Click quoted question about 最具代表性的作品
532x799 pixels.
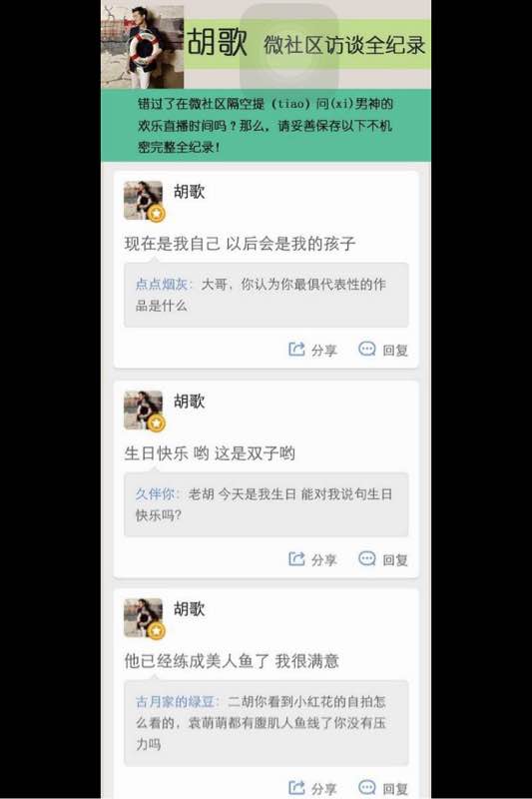tap(266, 295)
